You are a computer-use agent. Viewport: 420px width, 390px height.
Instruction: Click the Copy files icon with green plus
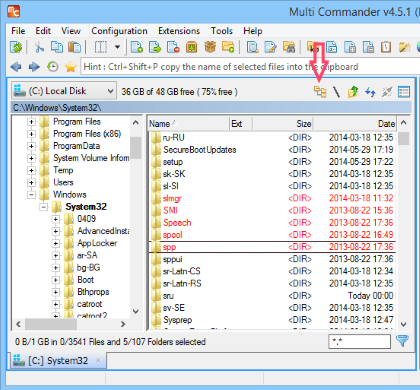pos(137,47)
